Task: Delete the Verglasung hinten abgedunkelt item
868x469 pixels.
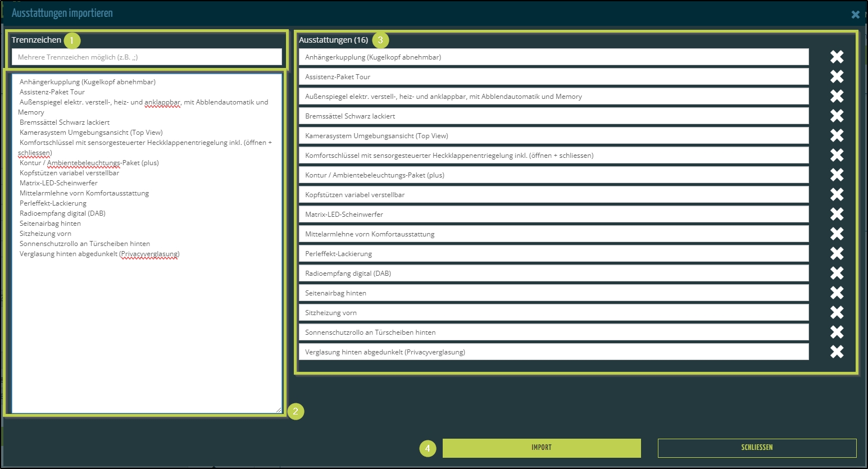Action: click(837, 352)
